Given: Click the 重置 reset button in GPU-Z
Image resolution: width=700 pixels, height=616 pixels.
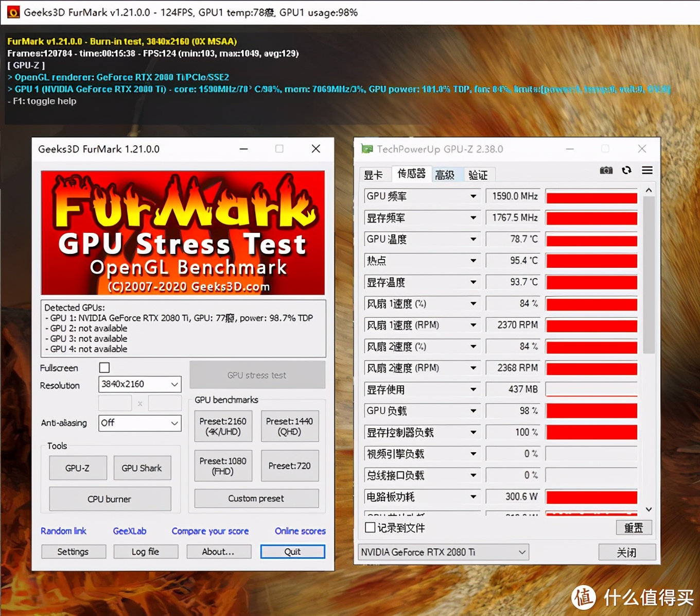Looking at the screenshot, I should [634, 527].
